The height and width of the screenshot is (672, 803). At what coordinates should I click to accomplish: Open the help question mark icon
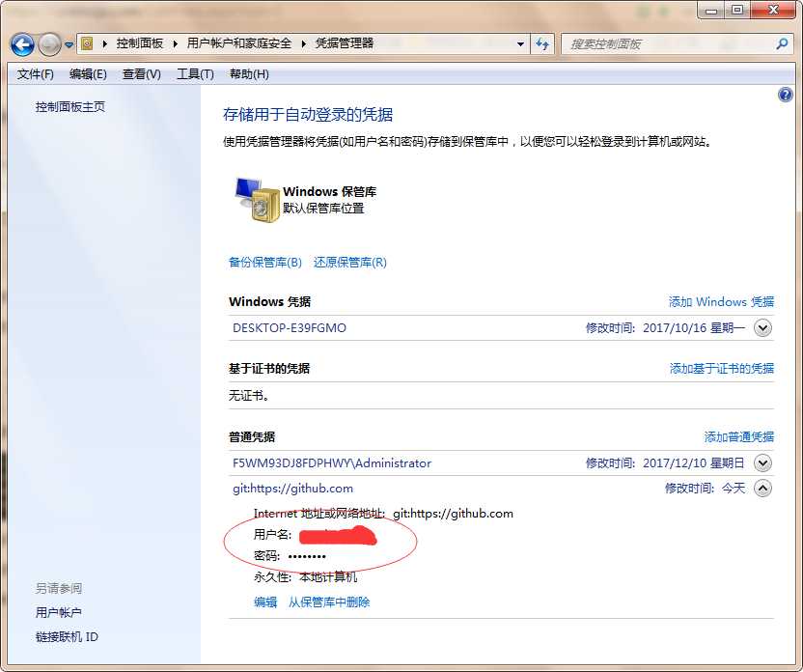pos(785,95)
